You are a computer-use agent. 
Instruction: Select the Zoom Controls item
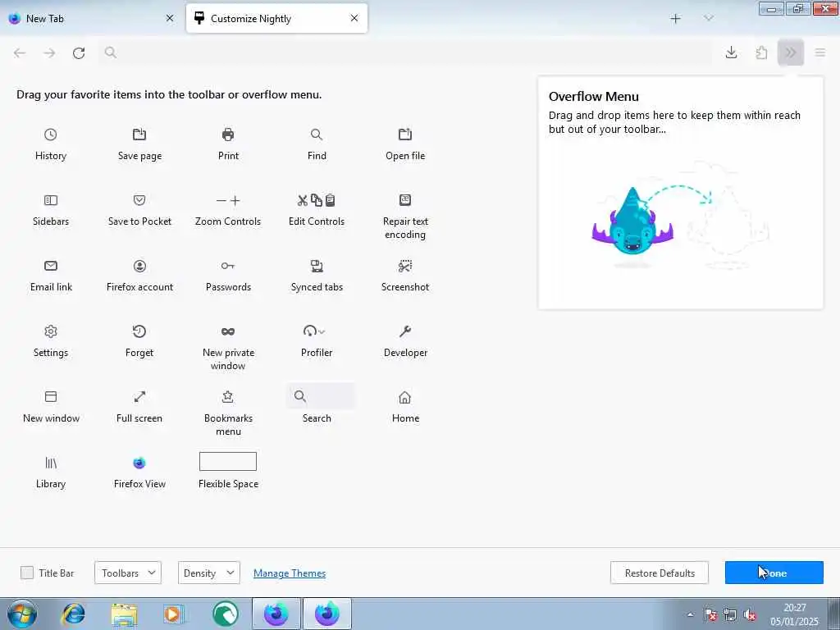click(228, 210)
